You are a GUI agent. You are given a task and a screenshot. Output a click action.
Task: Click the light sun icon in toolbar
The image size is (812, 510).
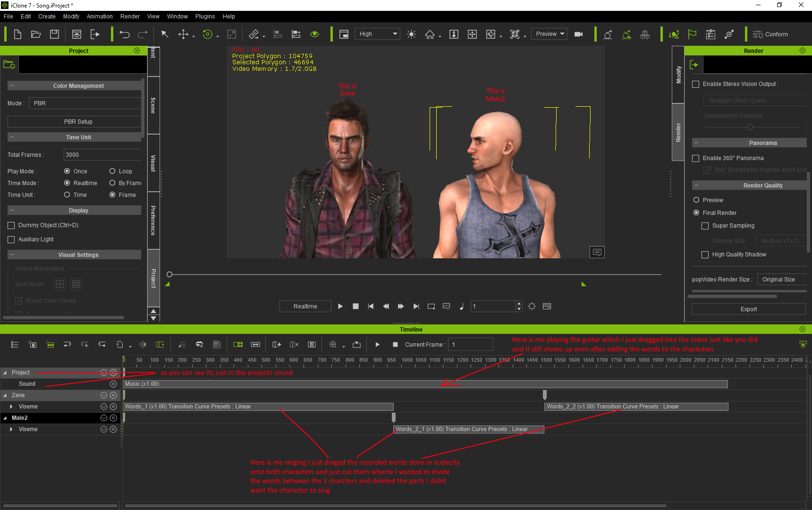click(x=412, y=34)
